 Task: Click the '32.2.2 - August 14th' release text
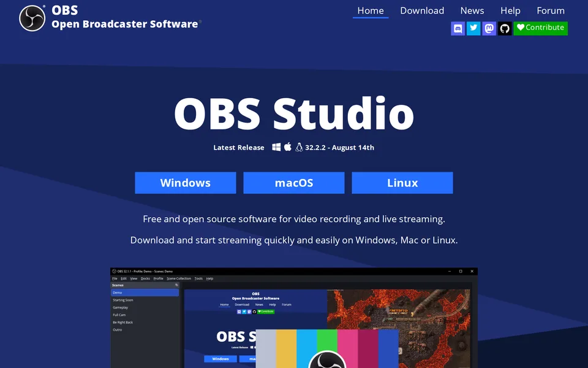(x=339, y=148)
